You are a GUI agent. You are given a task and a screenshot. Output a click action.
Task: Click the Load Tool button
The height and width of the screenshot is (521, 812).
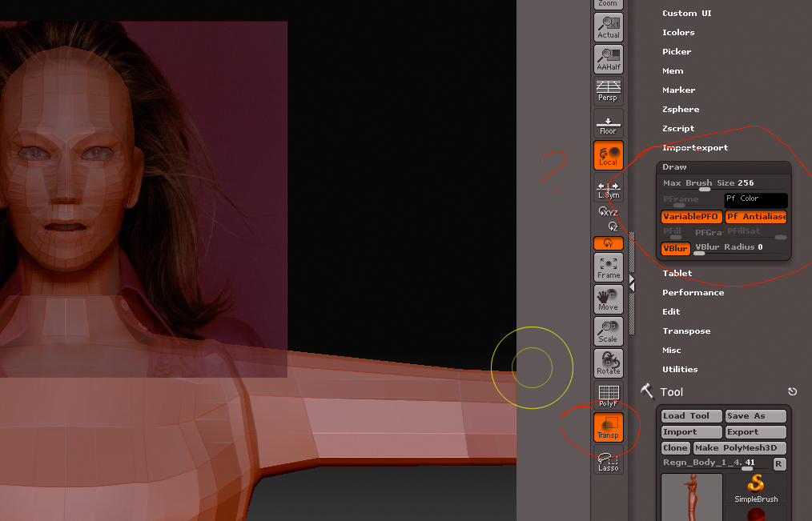pos(691,416)
